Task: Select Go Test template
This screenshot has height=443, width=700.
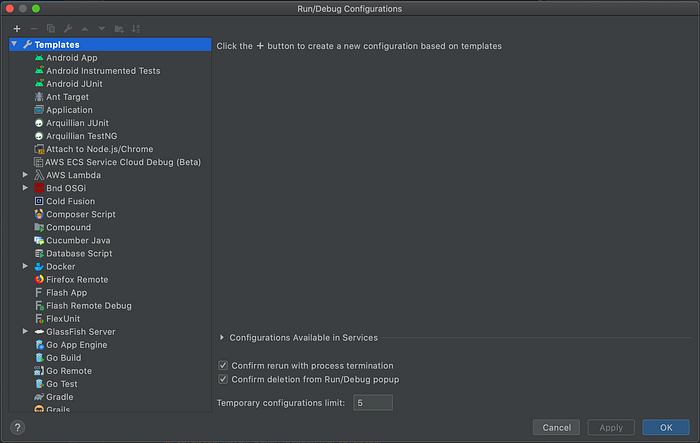Action: pyautogui.click(x=62, y=384)
